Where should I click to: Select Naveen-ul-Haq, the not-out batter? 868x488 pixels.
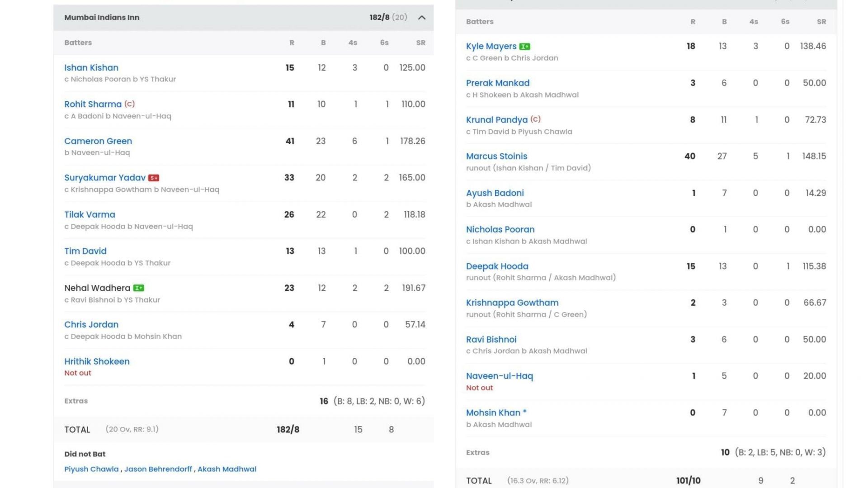click(500, 375)
